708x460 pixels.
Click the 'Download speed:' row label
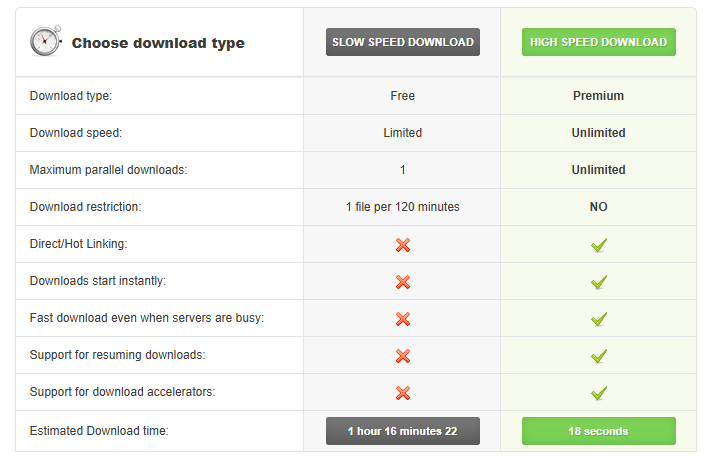76,133
